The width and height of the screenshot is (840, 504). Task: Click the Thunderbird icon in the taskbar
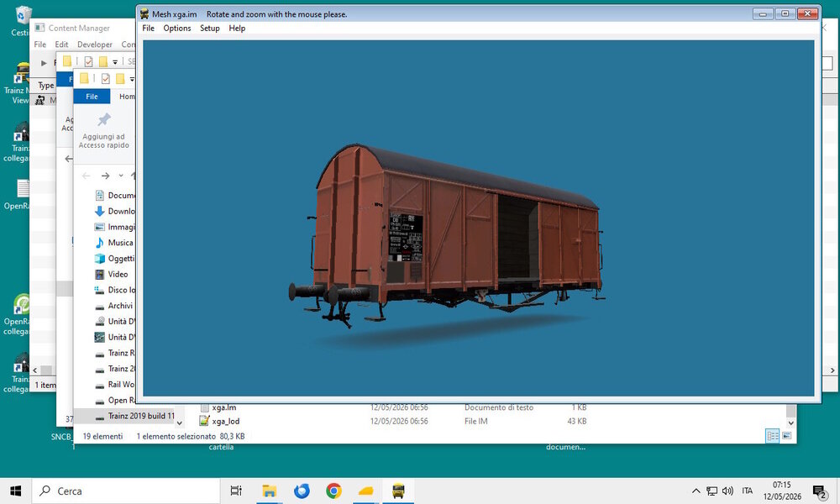(x=302, y=491)
